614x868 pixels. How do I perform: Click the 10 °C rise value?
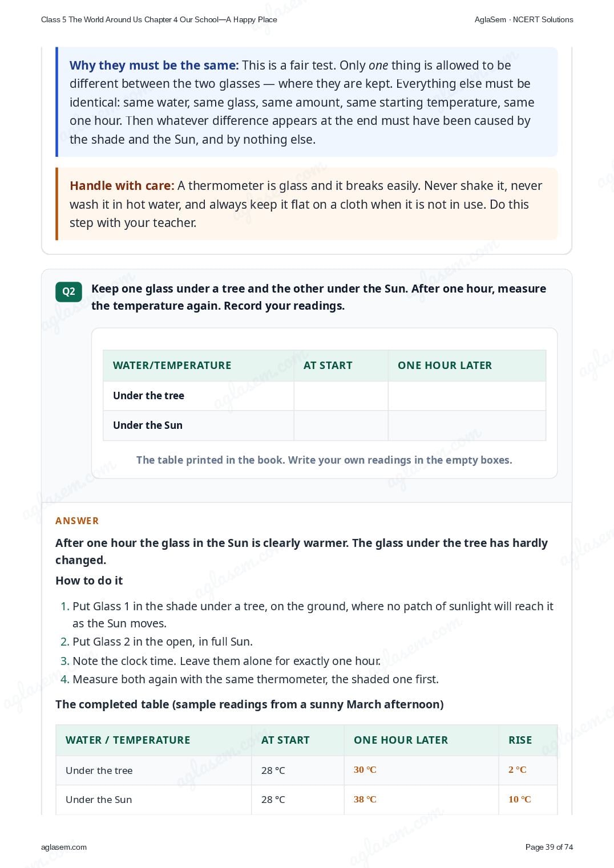tap(520, 799)
